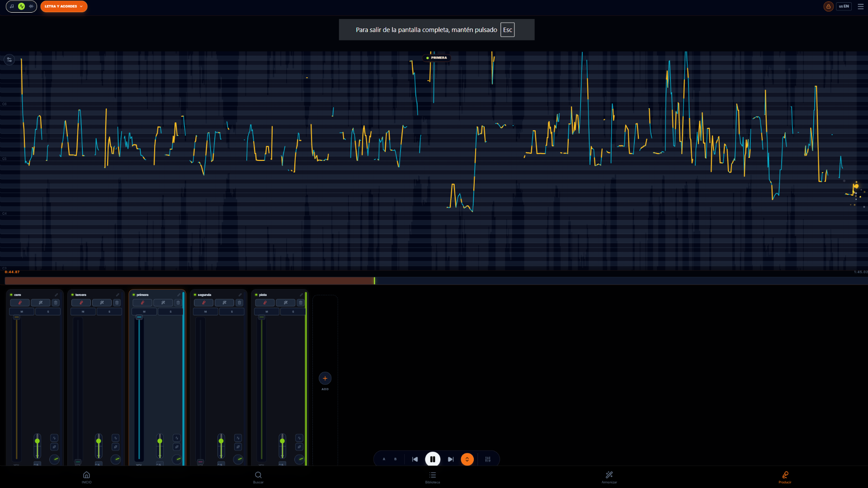868x488 pixels.
Task: Select the effects wand icon on the coro track
Action: point(41,303)
